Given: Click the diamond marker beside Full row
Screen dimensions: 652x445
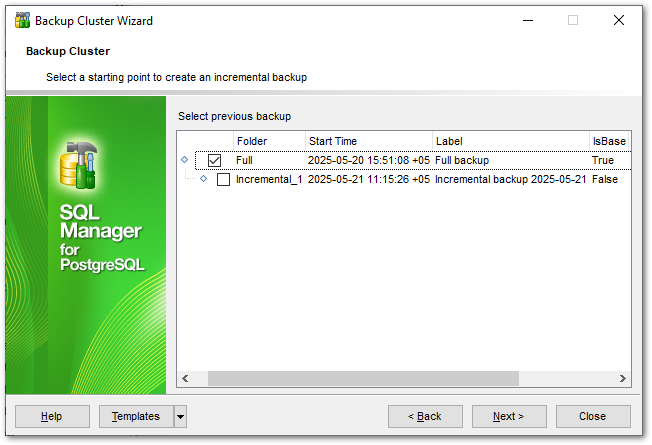Looking at the screenshot, I should pos(183,160).
